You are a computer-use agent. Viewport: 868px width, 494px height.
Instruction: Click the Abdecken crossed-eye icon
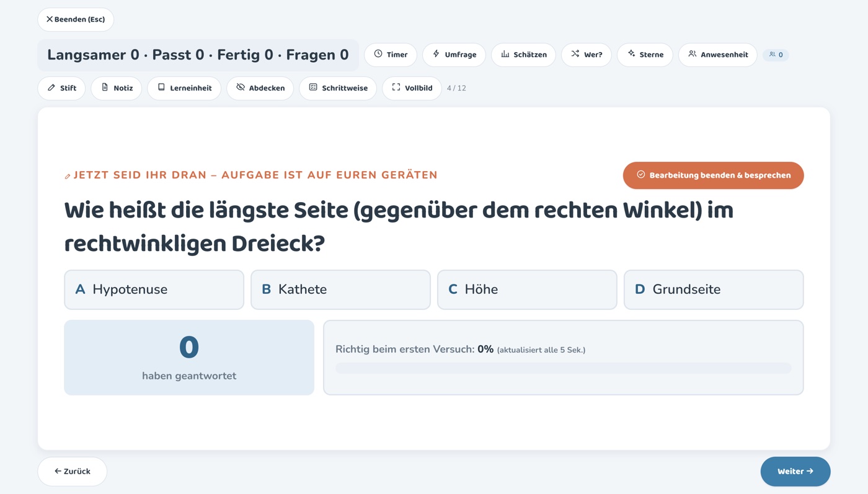[241, 87]
